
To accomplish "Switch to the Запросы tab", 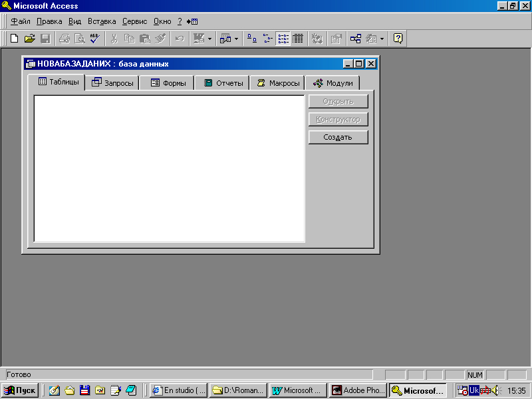I will [x=112, y=82].
